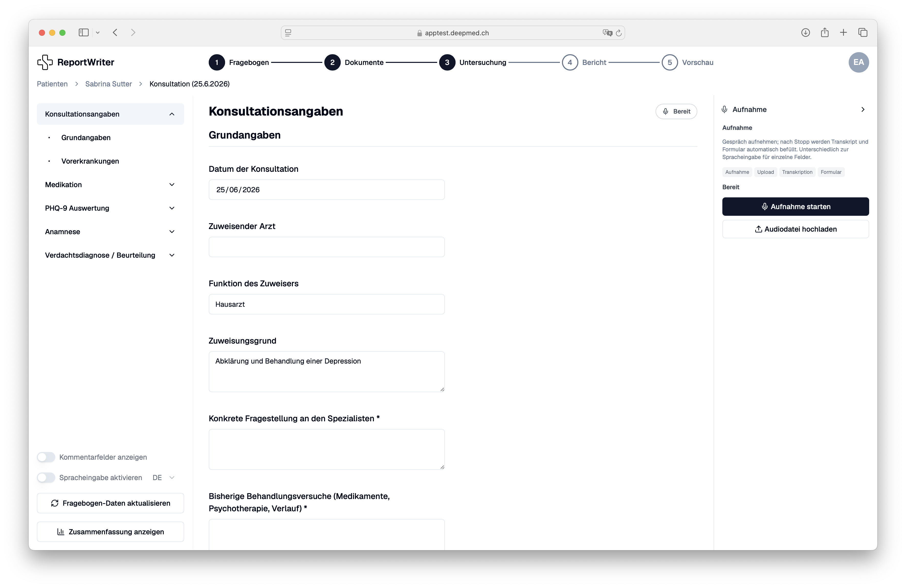This screenshot has height=588, width=906.
Task: Select Grundangaben sidebar item
Action: 86,138
